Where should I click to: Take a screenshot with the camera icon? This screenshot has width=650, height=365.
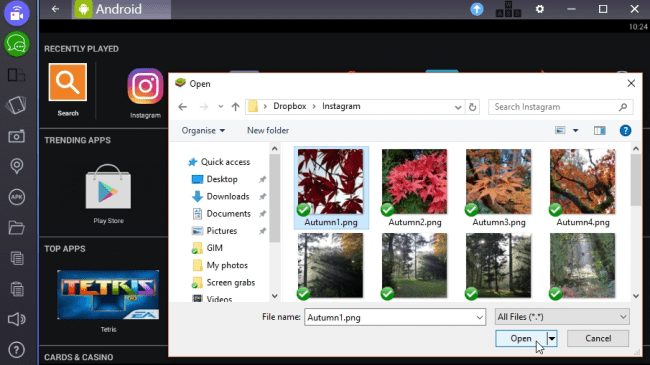pyautogui.click(x=17, y=136)
